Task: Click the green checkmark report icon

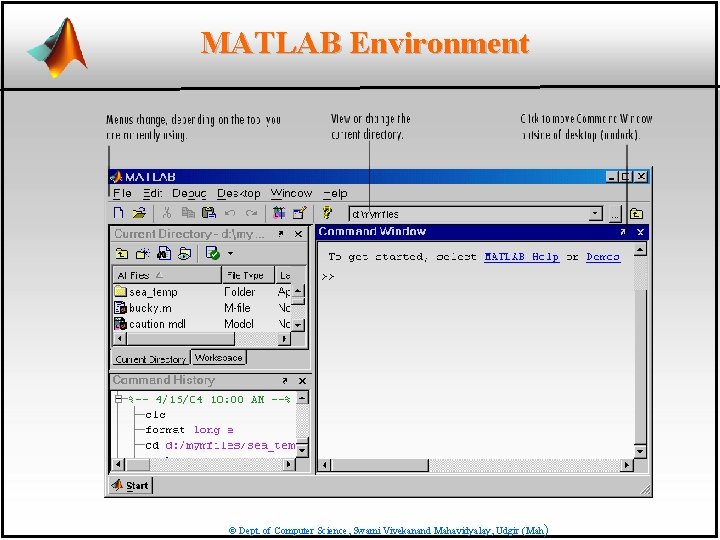Action: pyautogui.click(x=212, y=253)
